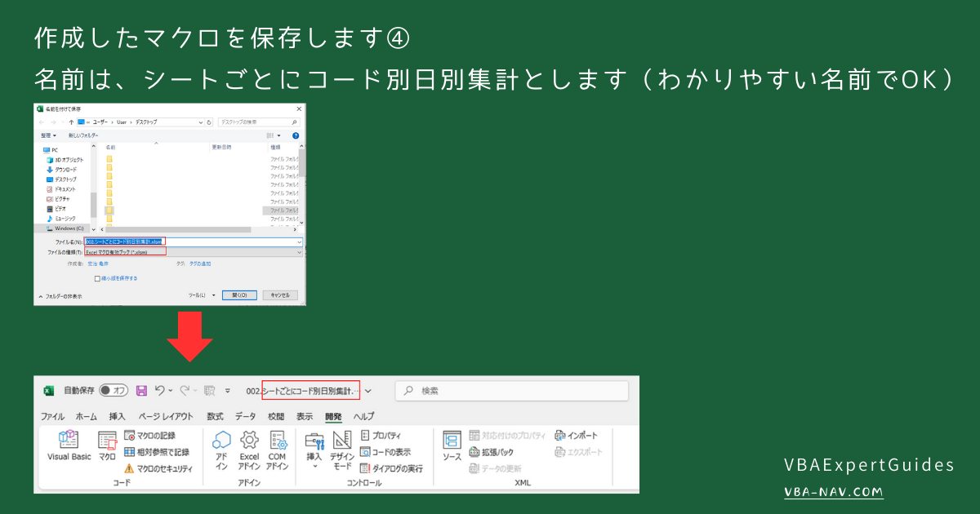The width and height of the screenshot is (980, 514).
Task: Open マクロのセキュリティ settings
Action: (x=164, y=467)
